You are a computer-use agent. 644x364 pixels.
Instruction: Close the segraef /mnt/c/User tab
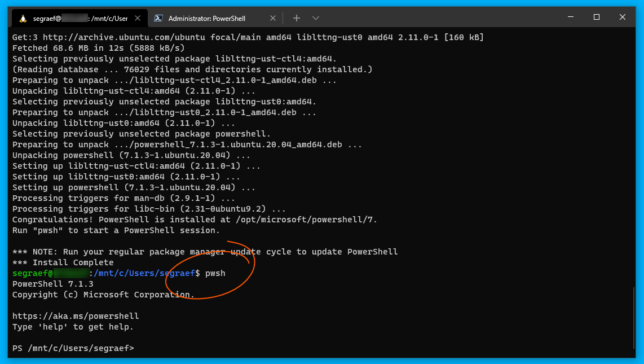click(x=139, y=18)
